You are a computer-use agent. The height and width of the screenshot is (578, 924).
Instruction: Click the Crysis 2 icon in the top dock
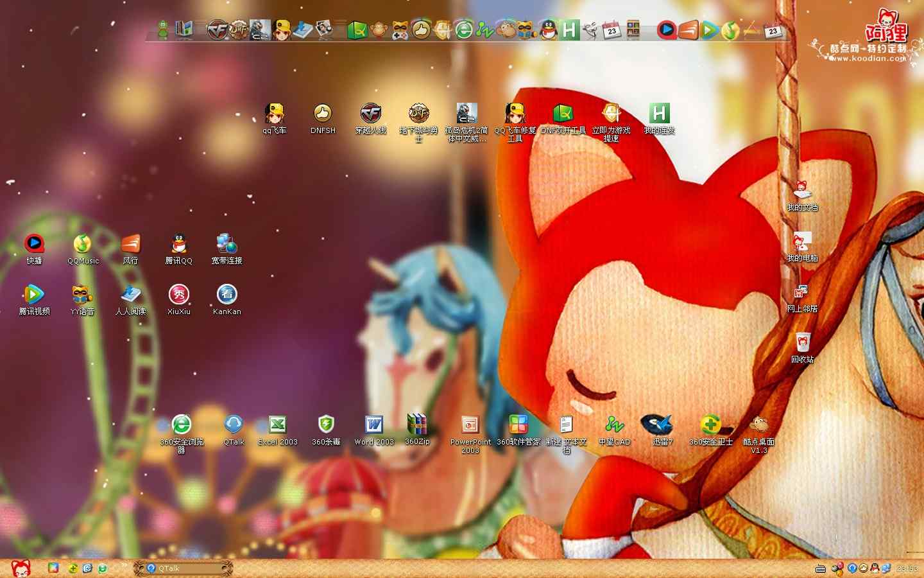pyautogui.click(x=260, y=30)
